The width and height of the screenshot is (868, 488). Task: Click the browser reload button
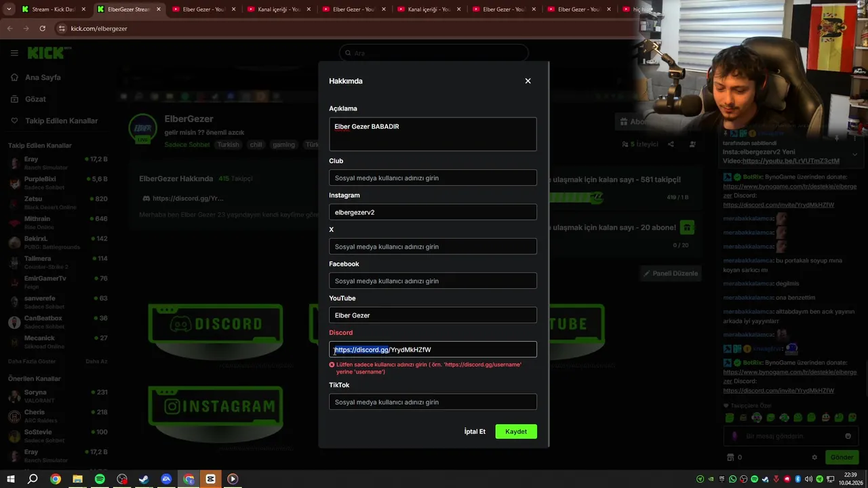click(x=42, y=28)
